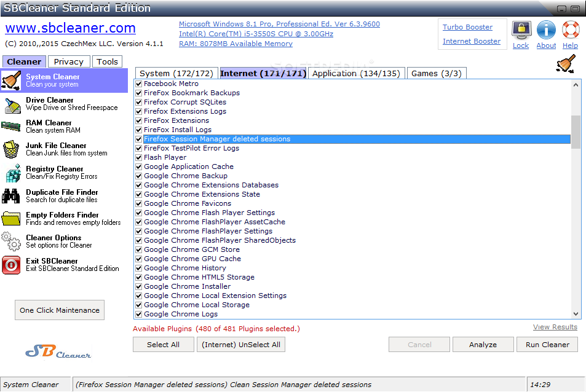
Task: Select the Empty Folders Finder folder icon
Action: coord(11,218)
